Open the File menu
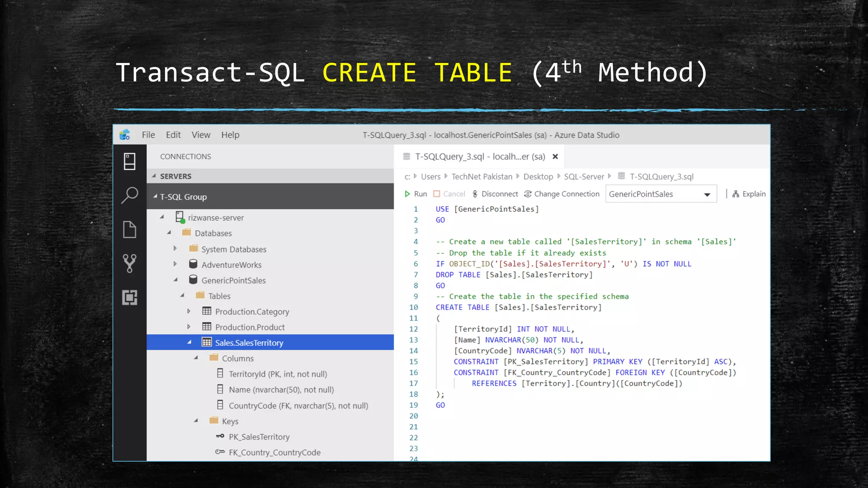Image resolution: width=868 pixels, height=488 pixels. point(148,135)
